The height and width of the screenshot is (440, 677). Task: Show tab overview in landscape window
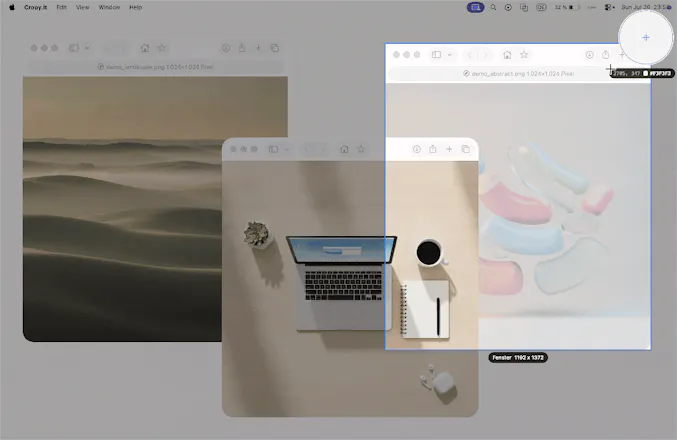click(x=275, y=48)
